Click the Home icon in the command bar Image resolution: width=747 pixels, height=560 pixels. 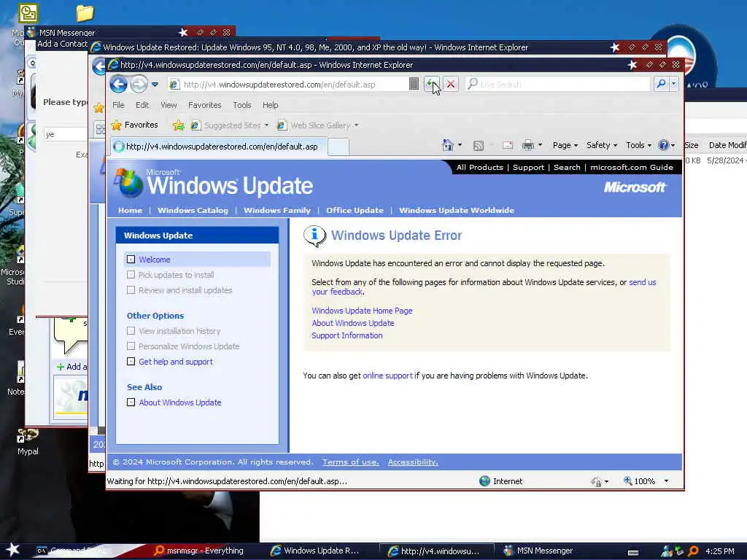[x=448, y=145]
